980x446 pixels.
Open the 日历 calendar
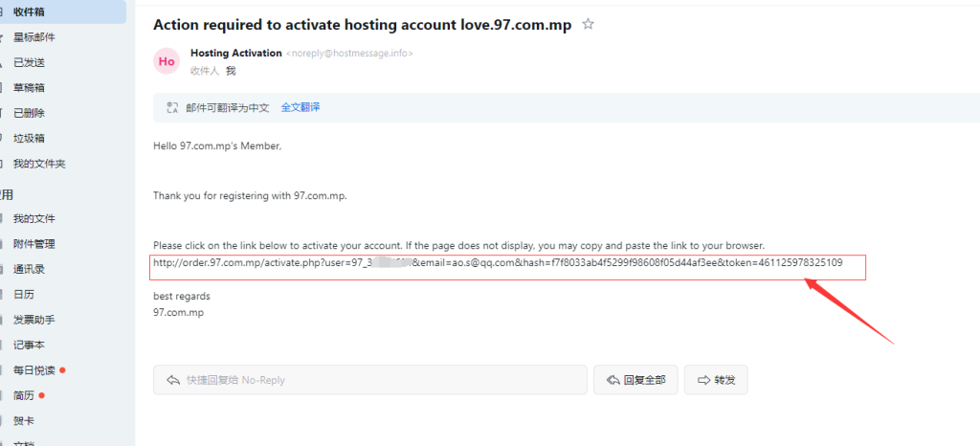coord(23,295)
